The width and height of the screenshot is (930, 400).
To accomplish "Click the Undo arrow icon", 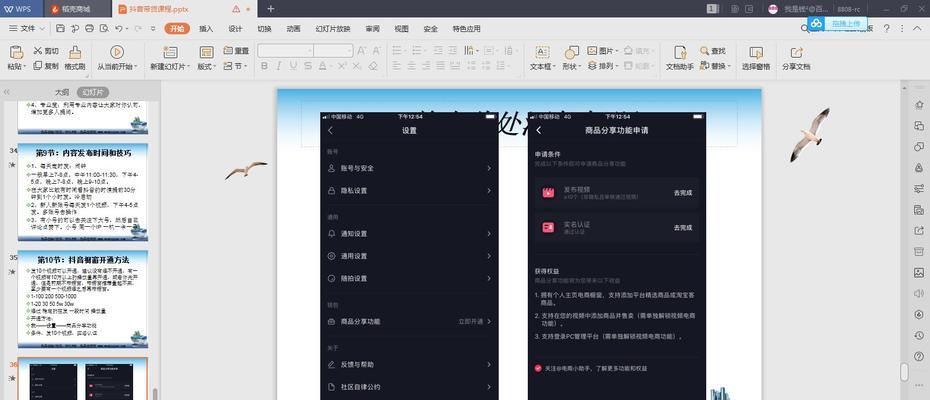I will [119, 28].
